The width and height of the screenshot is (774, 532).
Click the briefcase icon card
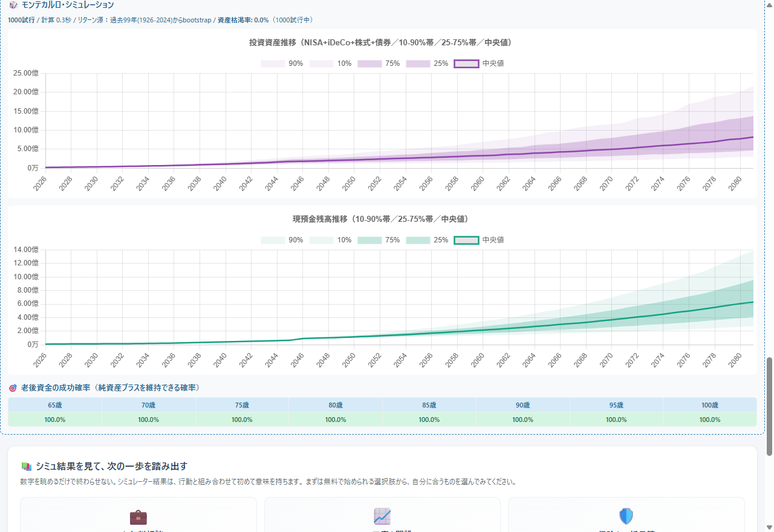[x=138, y=514]
